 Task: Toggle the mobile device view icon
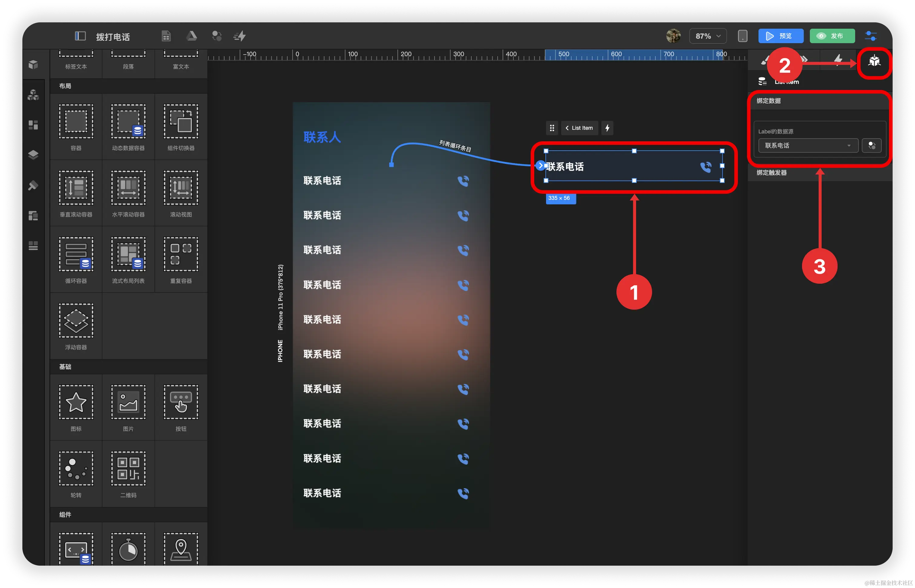[x=742, y=36]
